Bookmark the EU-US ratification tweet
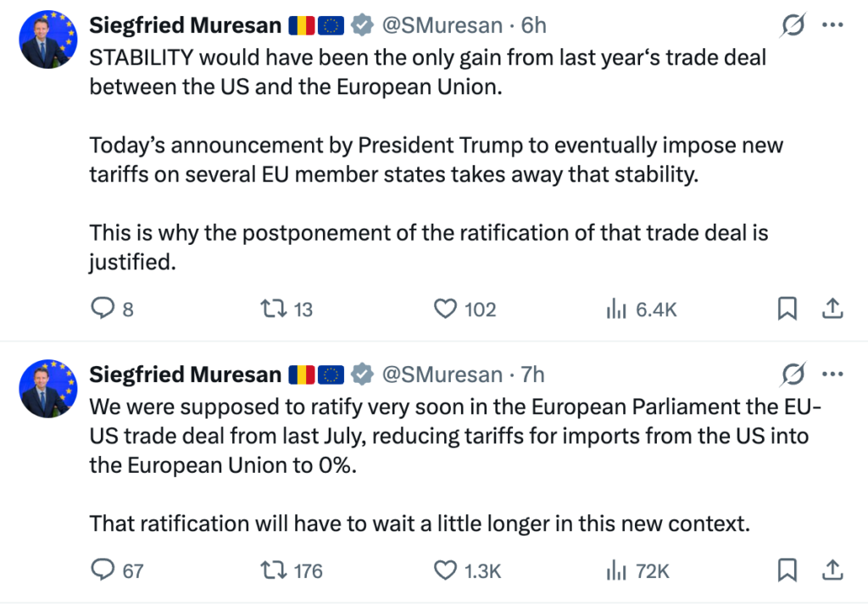 [x=787, y=570]
